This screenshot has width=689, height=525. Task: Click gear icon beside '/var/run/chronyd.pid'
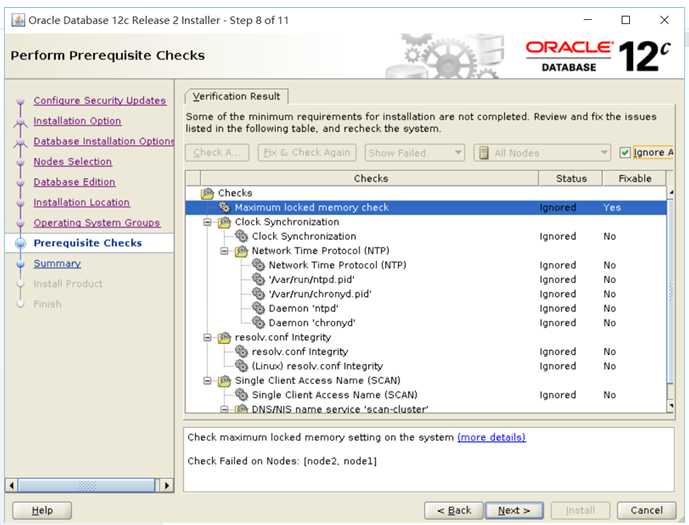pyautogui.click(x=258, y=294)
